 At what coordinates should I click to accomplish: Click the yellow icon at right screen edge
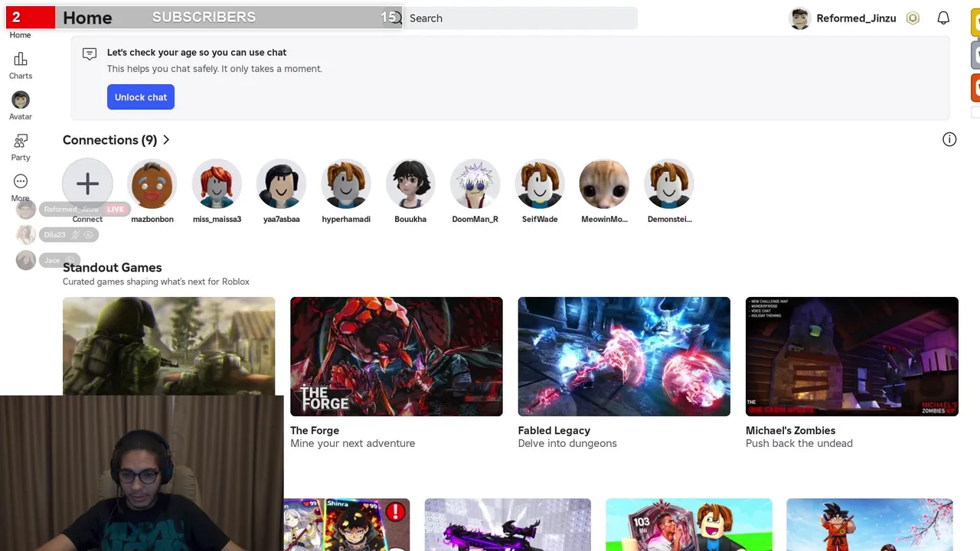(x=975, y=23)
